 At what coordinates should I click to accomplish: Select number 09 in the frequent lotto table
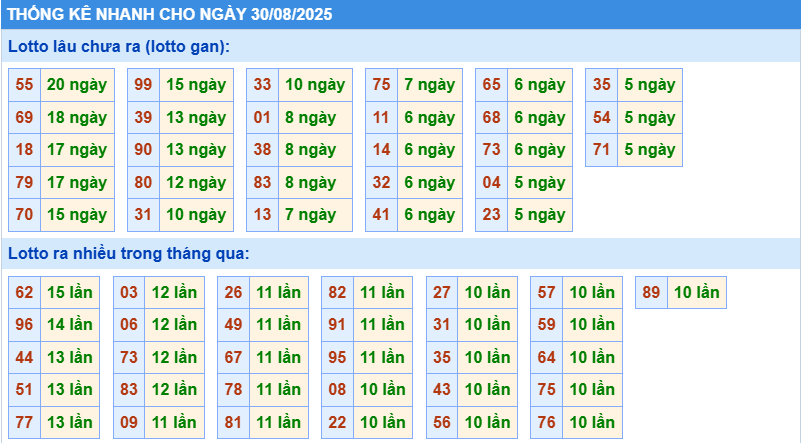(129, 423)
